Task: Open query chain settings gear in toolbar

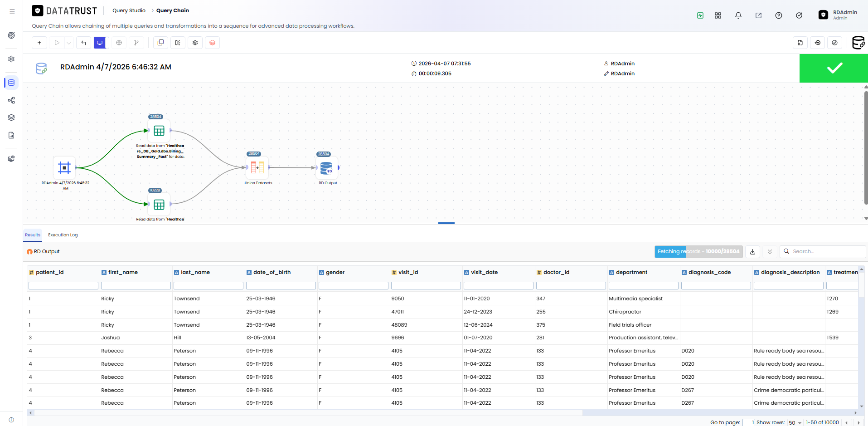Action: coord(195,43)
